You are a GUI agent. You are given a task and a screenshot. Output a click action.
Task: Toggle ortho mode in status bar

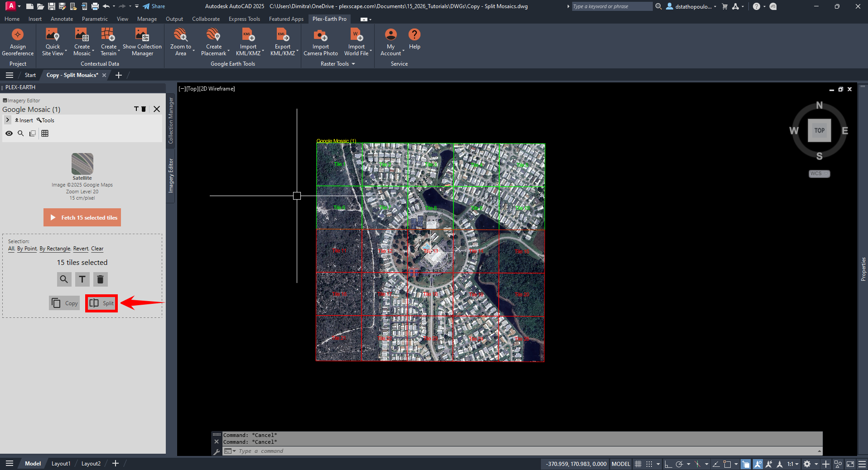click(668, 464)
